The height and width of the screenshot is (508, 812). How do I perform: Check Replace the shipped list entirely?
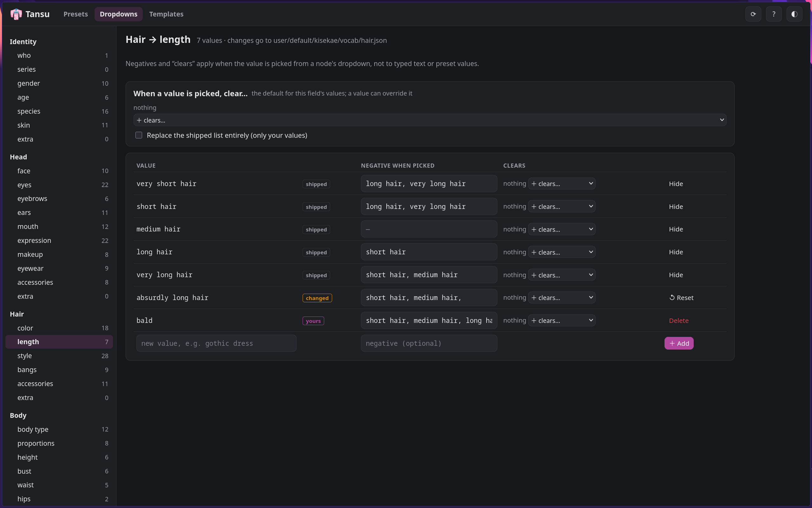139,135
